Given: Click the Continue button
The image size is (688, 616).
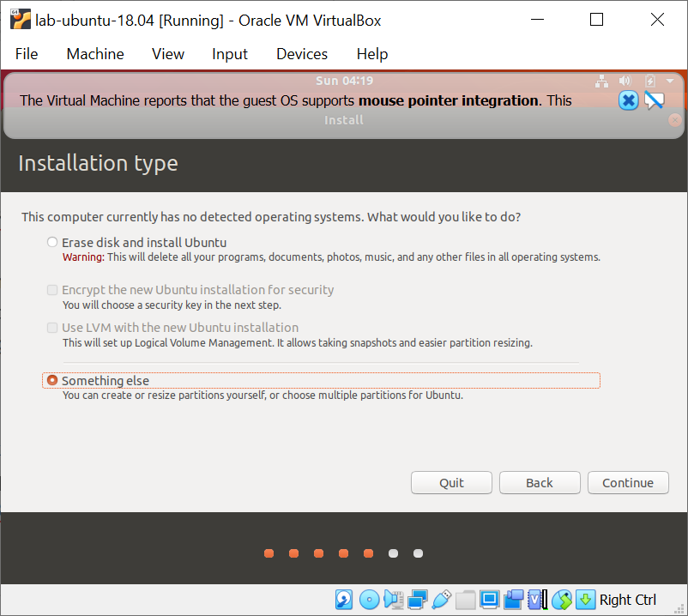Looking at the screenshot, I should (628, 483).
